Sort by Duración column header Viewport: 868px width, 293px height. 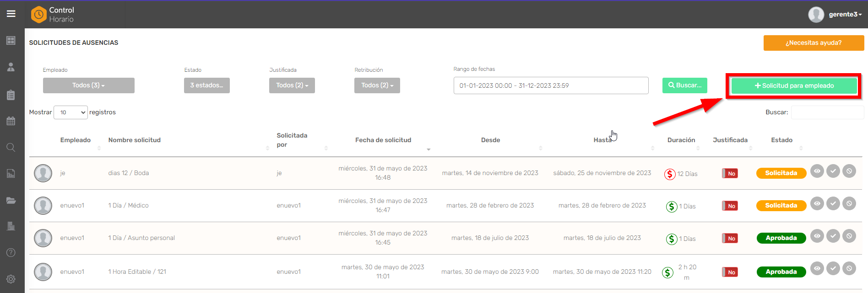pos(681,140)
